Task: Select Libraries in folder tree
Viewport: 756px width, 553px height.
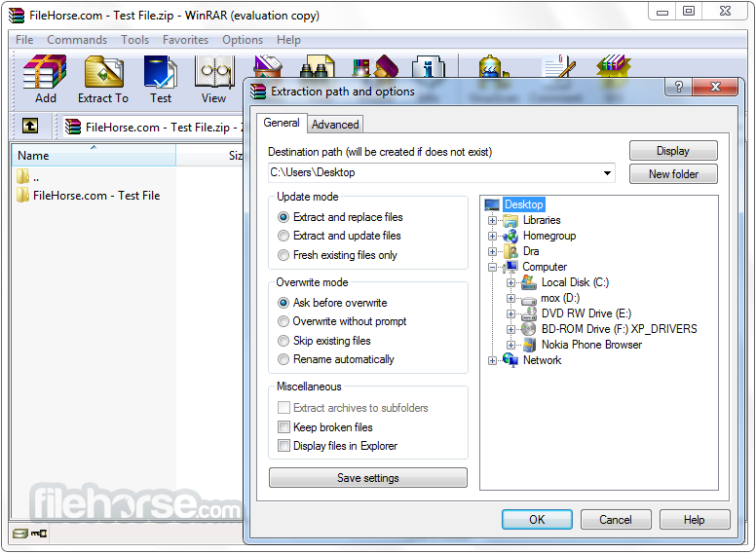Action: click(542, 220)
